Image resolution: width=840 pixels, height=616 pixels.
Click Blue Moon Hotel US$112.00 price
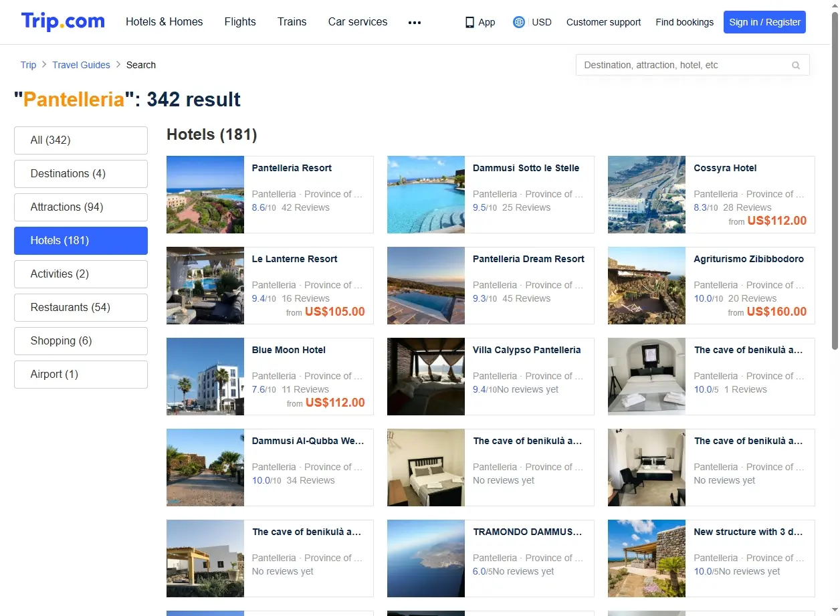335,403
